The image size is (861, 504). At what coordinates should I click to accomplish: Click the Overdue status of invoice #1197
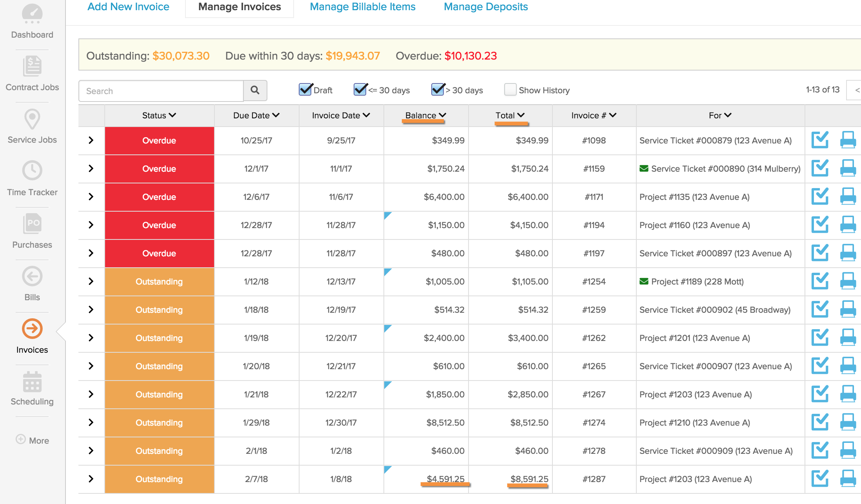pyautogui.click(x=159, y=253)
